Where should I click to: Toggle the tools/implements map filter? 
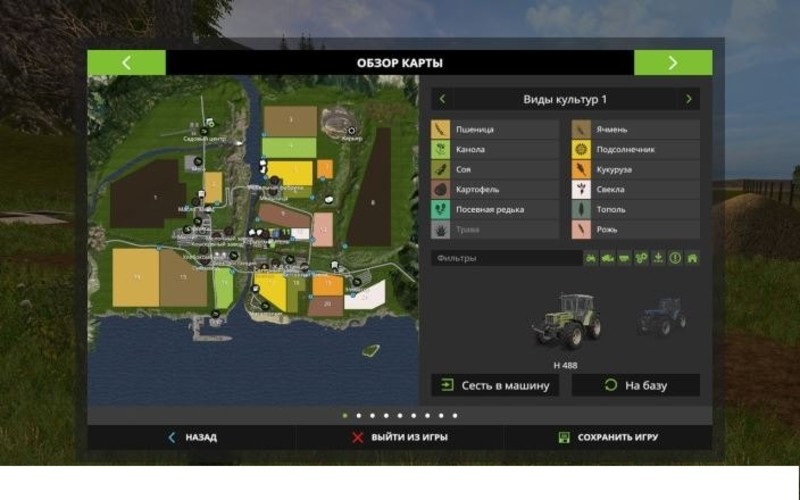point(624,258)
